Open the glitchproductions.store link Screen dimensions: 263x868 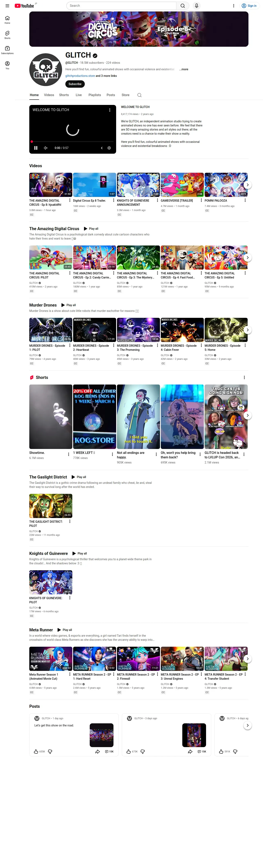pyautogui.click(x=80, y=76)
